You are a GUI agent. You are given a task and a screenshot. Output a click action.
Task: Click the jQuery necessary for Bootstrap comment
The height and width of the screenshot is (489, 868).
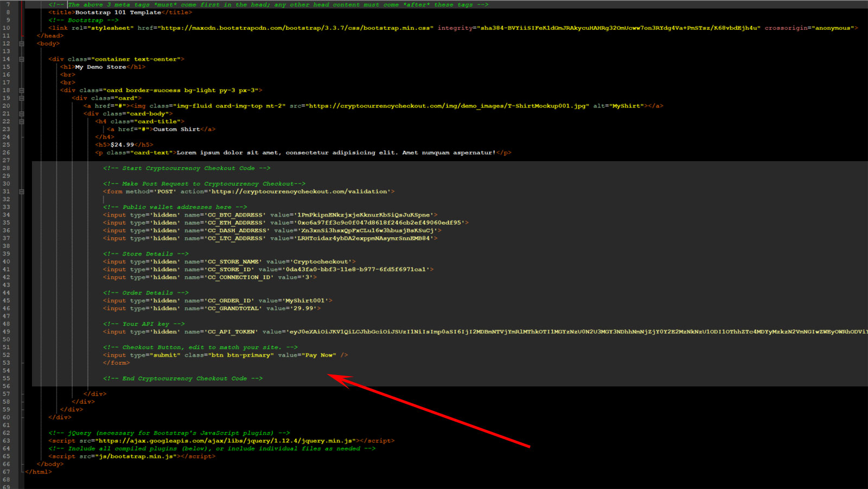169,433
